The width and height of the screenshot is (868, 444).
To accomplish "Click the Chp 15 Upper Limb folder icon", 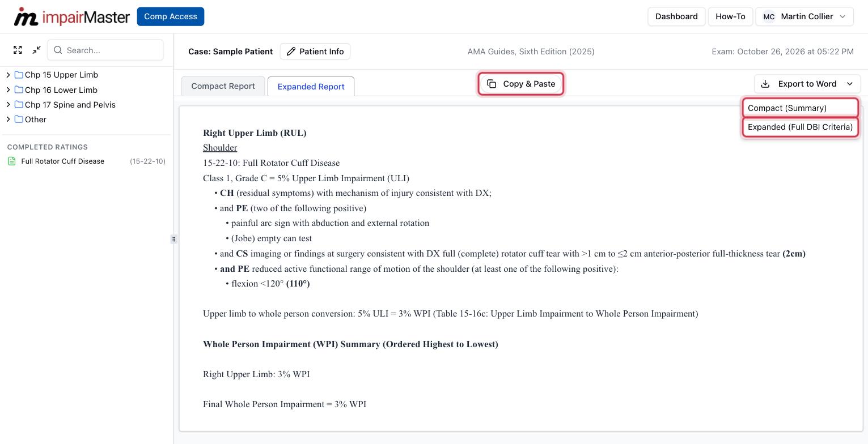I will pos(19,75).
